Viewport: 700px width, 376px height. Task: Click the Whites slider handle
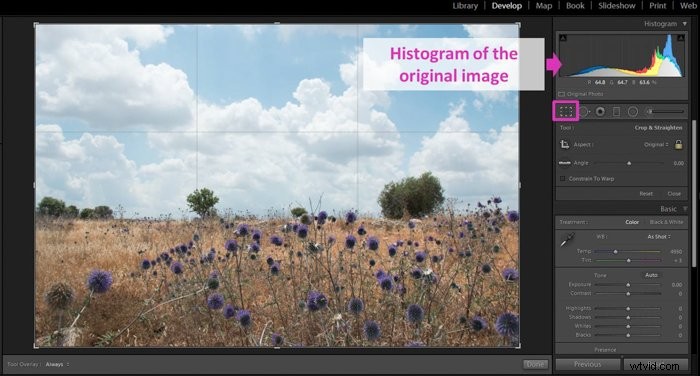point(628,326)
